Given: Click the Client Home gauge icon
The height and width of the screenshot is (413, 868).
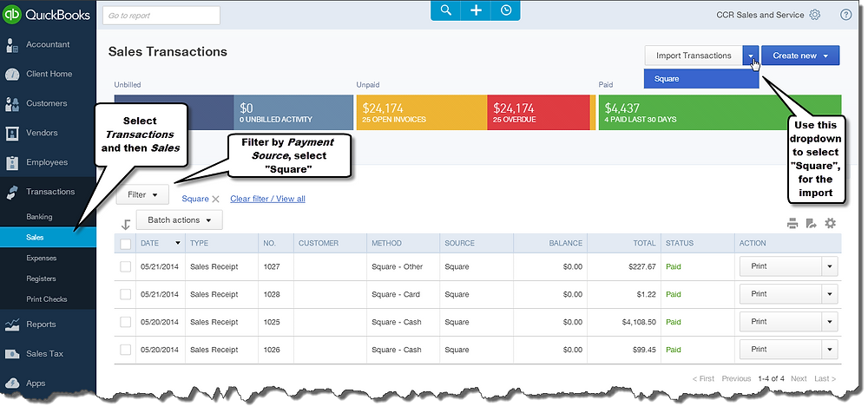Looking at the screenshot, I should click(12, 75).
